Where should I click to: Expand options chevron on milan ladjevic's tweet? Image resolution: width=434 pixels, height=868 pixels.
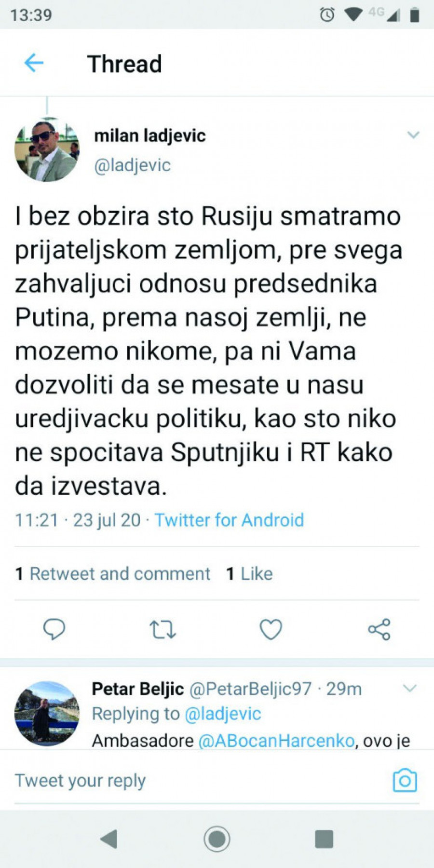pyautogui.click(x=413, y=135)
